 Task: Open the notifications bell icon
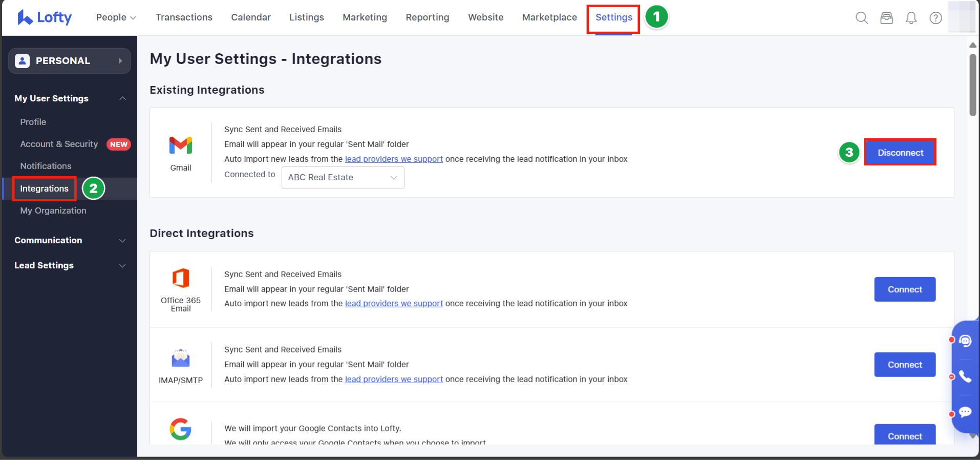[x=911, y=18]
